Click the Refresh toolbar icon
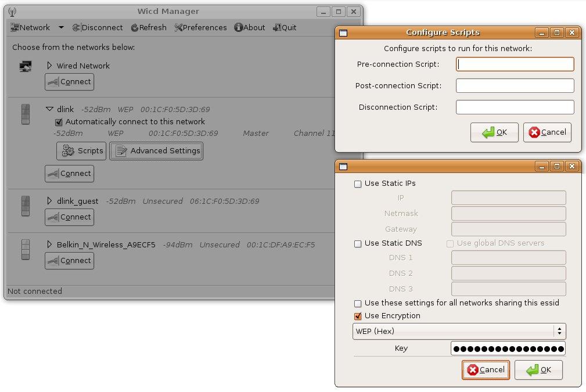This screenshot has width=586, height=392. pos(135,27)
